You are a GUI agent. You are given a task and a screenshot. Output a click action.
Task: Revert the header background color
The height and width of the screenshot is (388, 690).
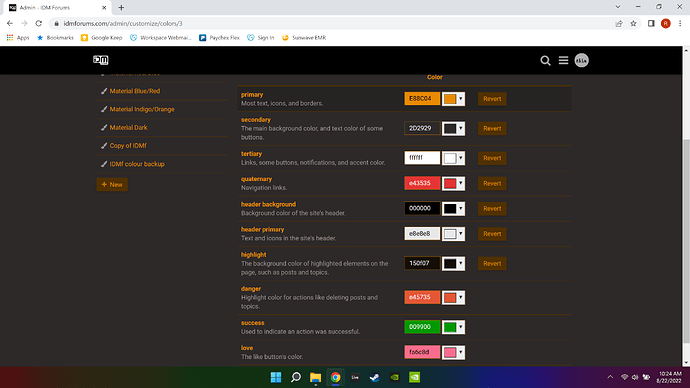pos(492,209)
